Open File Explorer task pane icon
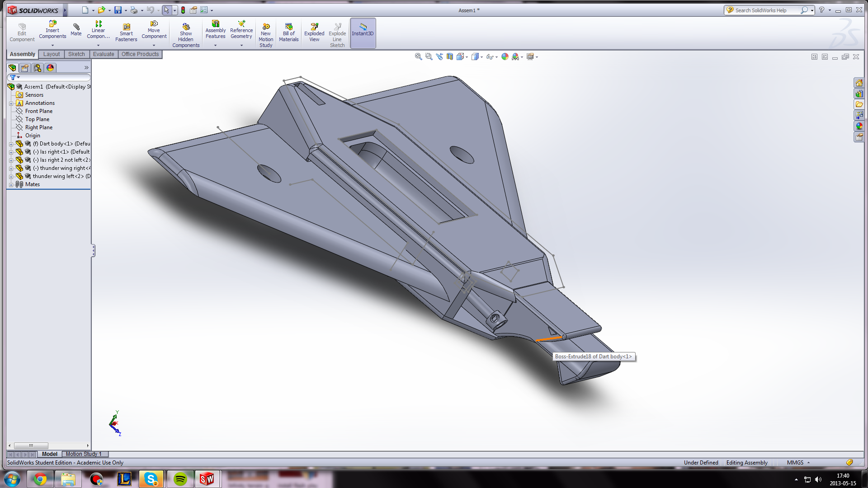The image size is (868, 488). click(859, 104)
